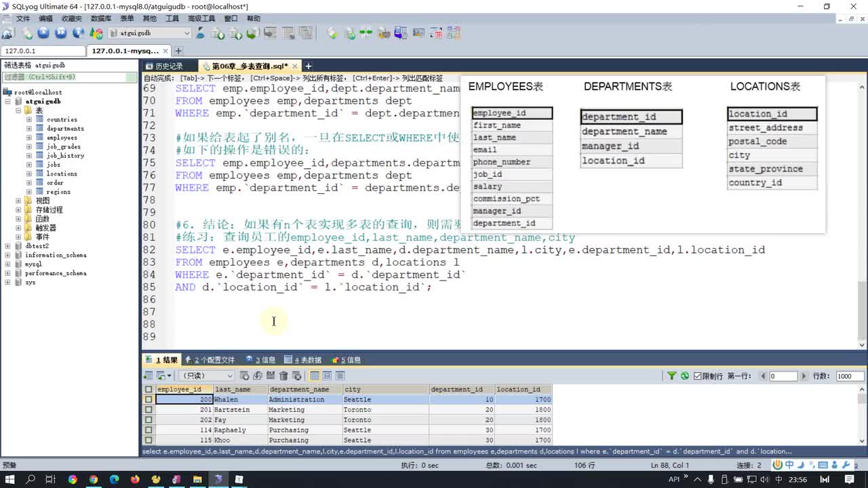Click the Execute Query toolbar icon
The image size is (868, 488).
[x=43, y=33]
